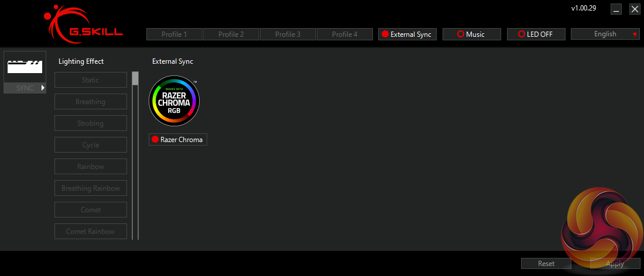The height and width of the screenshot is (276, 644).
Task: Open the English language dropdown
Action: [x=605, y=34]
